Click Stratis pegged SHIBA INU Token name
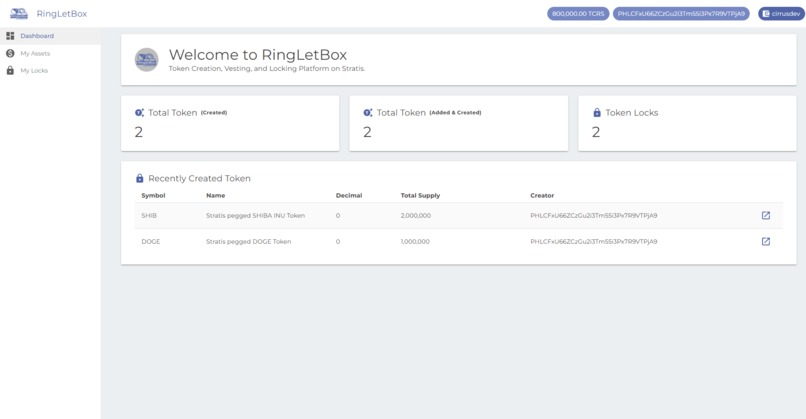The image size is (806, 419). tap(255, 215)
